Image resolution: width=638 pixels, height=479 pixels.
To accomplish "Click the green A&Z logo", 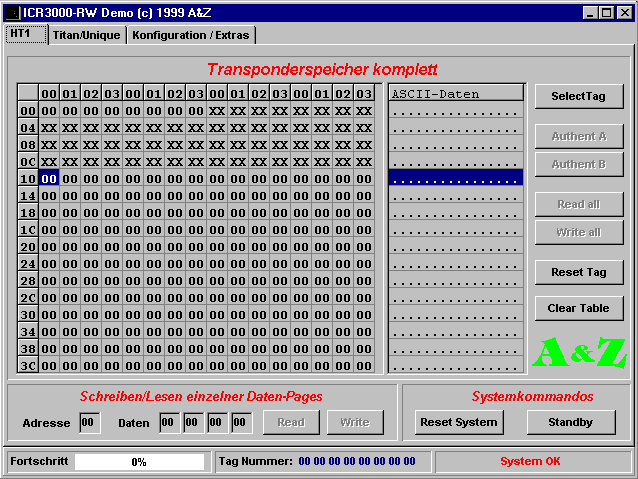I will 579,352.
